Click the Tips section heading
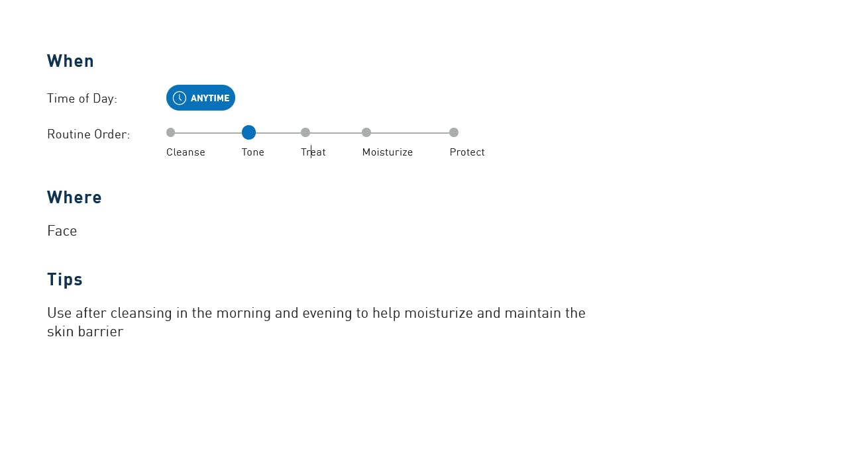Viewport: 868px width, 472px height. point(65,279)
